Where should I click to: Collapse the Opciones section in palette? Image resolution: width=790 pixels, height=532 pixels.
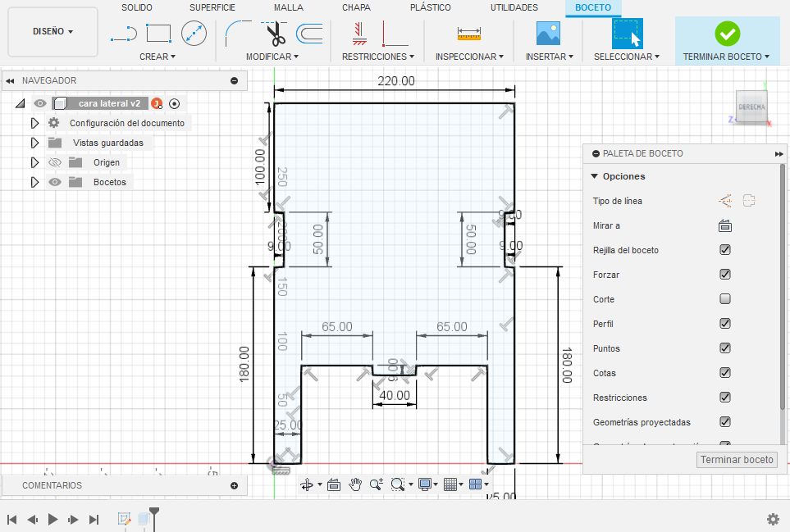(x=595, y=176)
